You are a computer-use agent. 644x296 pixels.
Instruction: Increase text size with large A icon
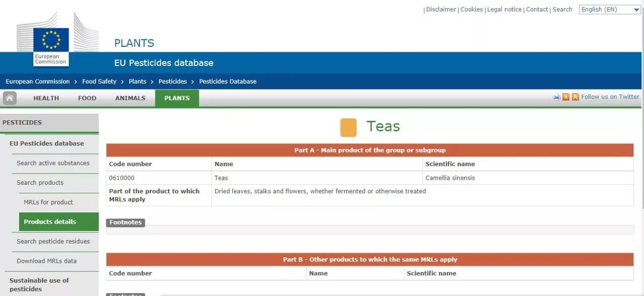tap(575, 97)
